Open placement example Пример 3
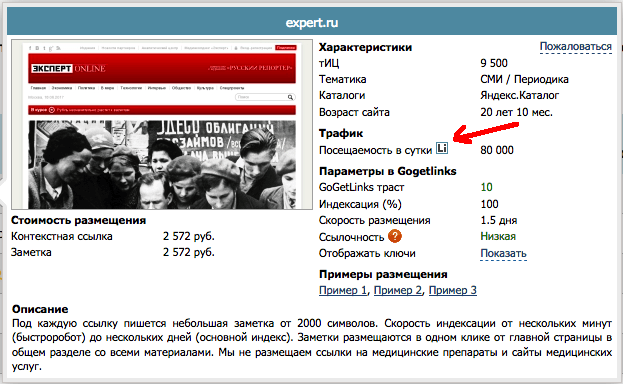This screenshot has height=384, width=623. [x=453, y=290]
